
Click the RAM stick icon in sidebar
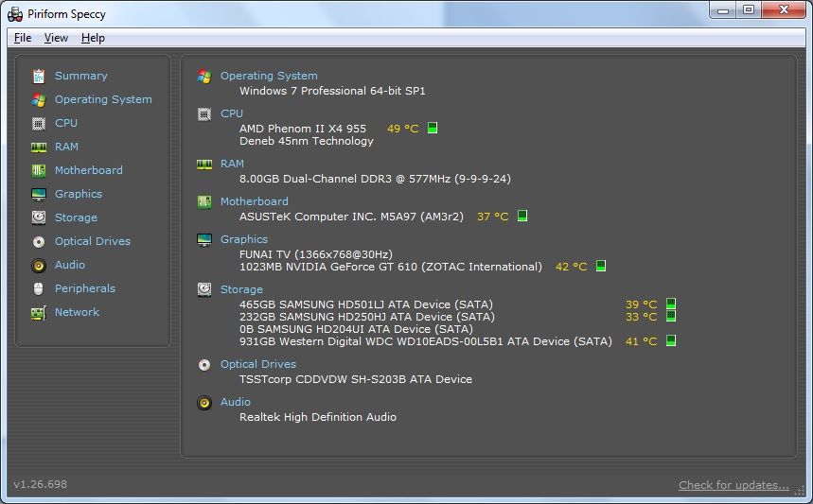coord(39,148)
